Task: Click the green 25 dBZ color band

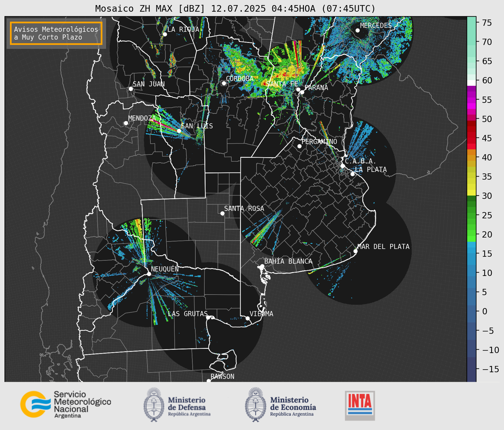Action: click(471, 215)
